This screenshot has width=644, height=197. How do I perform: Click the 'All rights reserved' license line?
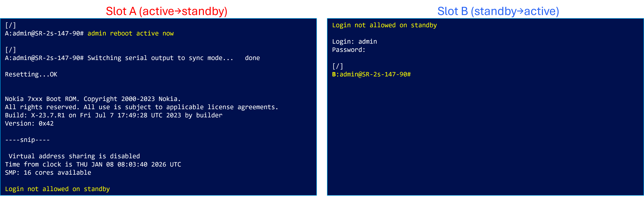tap(141, 107)
